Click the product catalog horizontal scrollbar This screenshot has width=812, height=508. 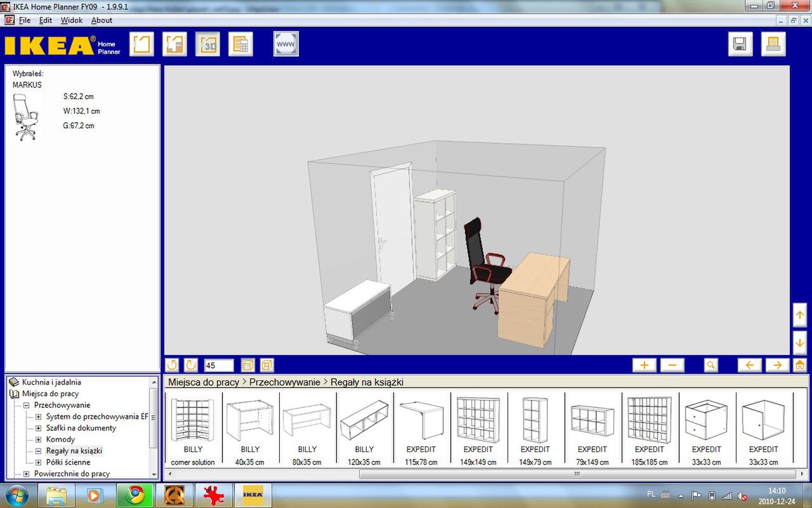[577, 474]
